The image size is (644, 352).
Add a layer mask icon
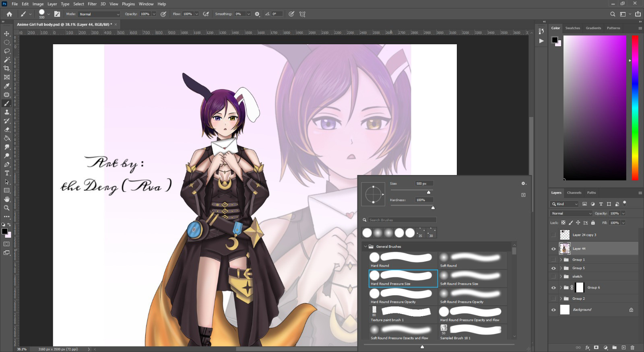pyautogui.click(x=596, y=347)
